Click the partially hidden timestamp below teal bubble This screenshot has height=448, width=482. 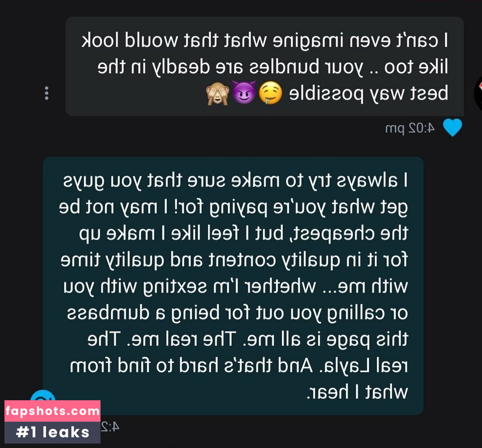click(x=110, y=427)
